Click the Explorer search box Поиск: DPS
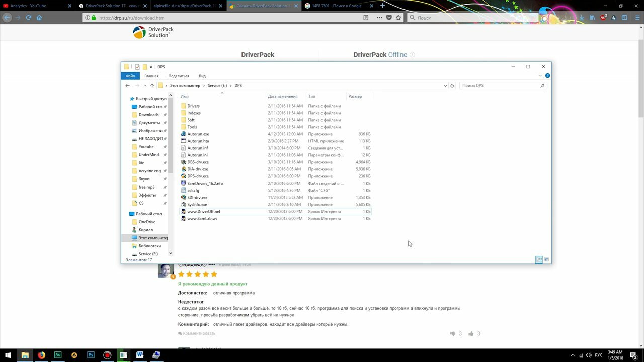This screenshot has width=644, height=362. pos(503,86)
